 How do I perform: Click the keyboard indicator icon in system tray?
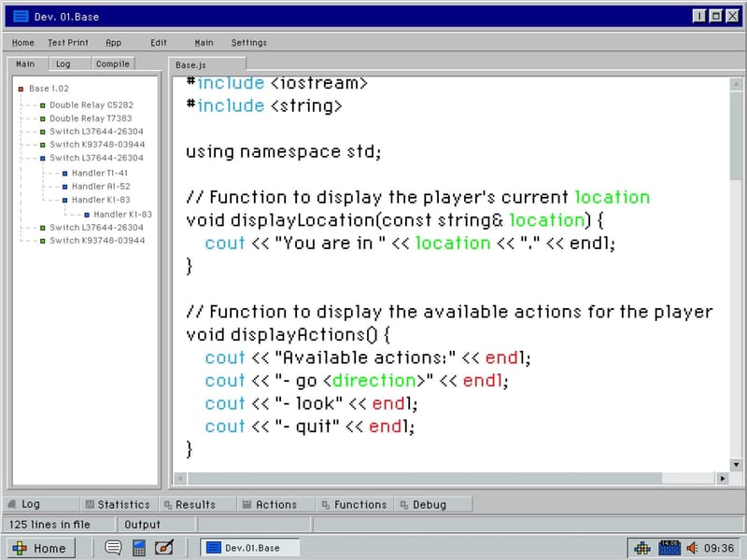[x=669, y=548]
